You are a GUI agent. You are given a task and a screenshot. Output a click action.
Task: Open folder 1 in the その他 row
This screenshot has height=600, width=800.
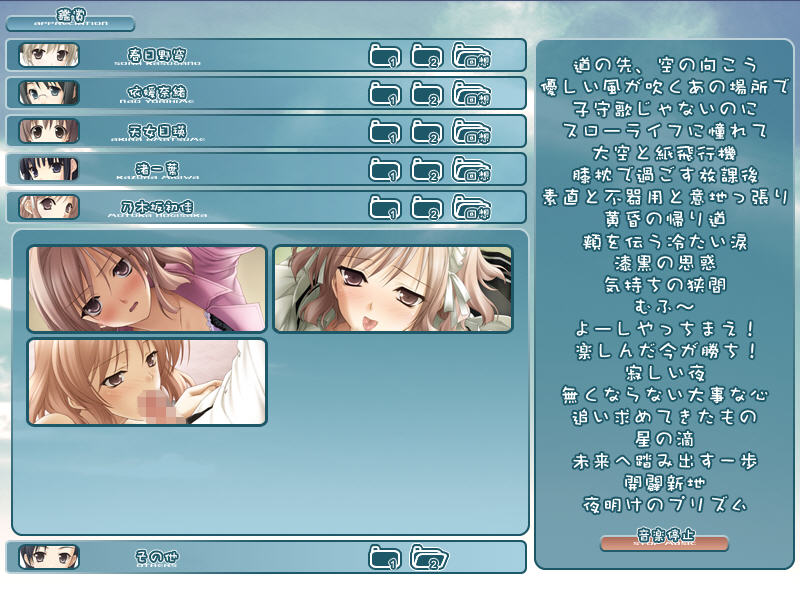pos(385,558)
